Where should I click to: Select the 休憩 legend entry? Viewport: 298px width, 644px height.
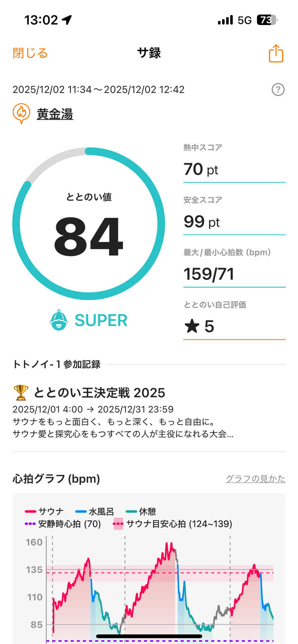141,511
